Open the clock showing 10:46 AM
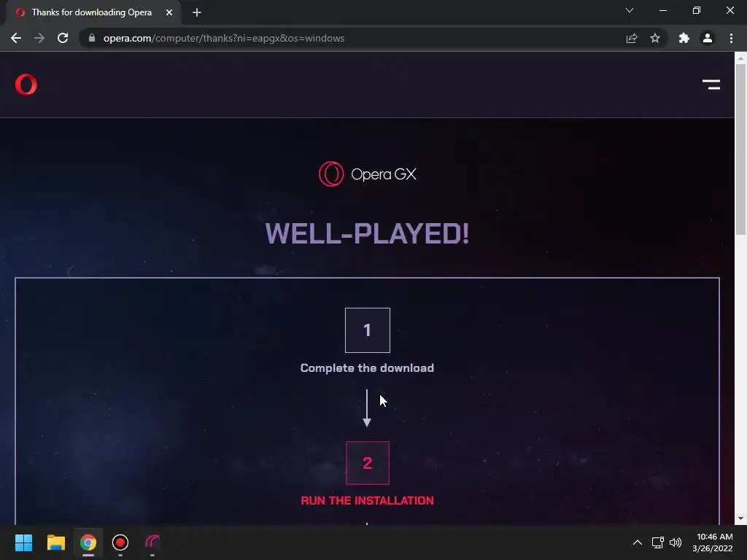The image size is (747, 560). click(713, 542)
